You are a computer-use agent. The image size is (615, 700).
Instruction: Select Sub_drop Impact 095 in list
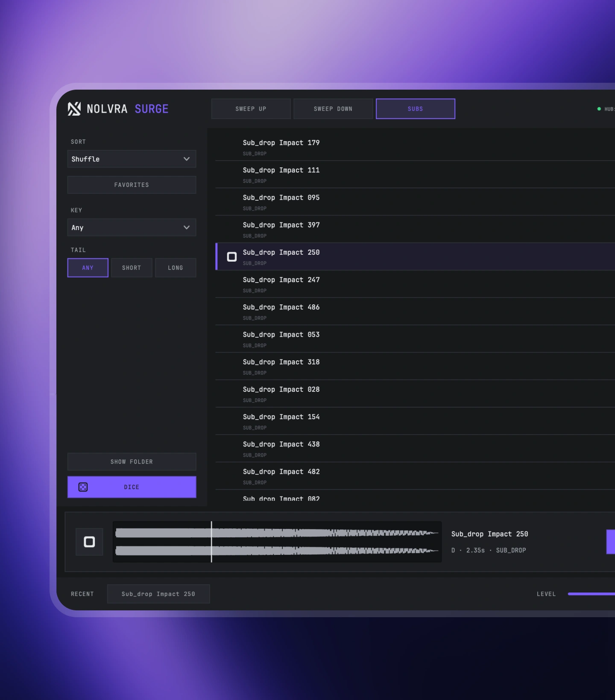(x=415, y=201)
